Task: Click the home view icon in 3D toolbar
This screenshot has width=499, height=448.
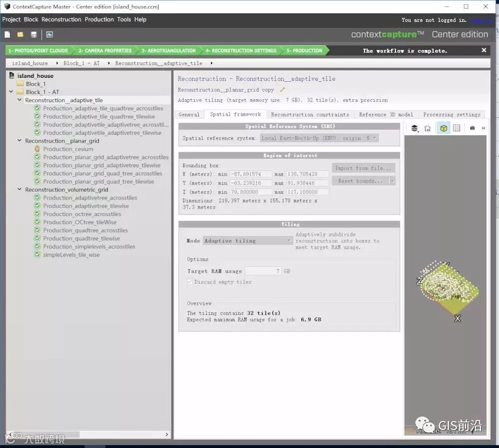Action: [x=428, y=128]
